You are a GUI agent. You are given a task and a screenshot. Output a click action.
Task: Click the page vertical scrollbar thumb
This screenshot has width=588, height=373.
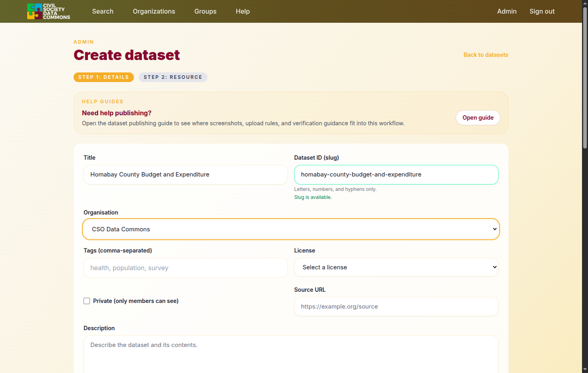[x=585, y=78]
